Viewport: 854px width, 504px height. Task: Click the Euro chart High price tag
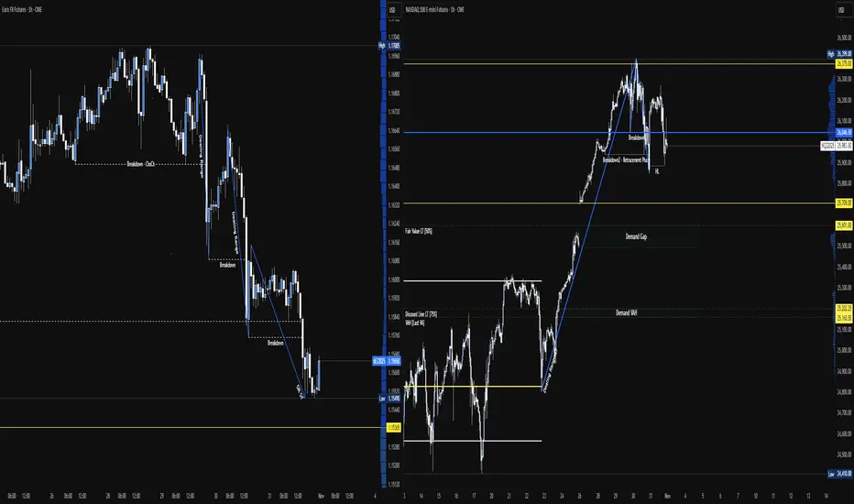[x=390, y=46]
